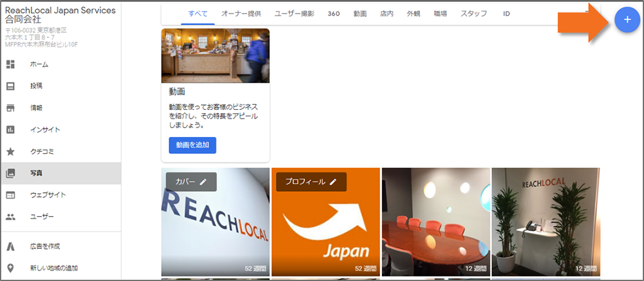The width and height of the screenshot is (644, 281).
Task: Open the store counter video card thumbnail
Action: click(215, 56)
